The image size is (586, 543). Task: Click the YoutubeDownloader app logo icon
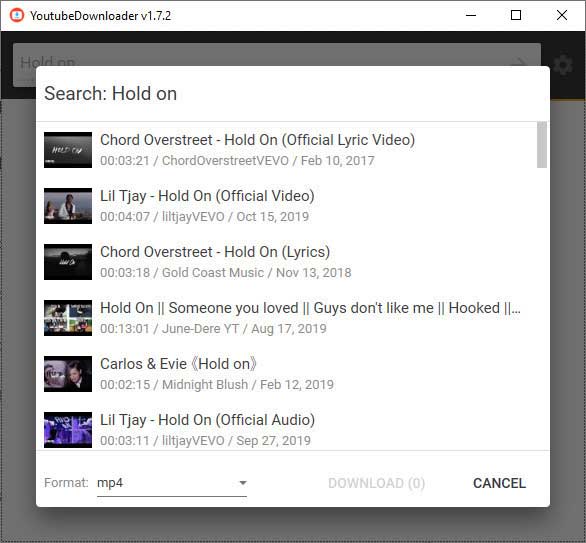point(16,15)
